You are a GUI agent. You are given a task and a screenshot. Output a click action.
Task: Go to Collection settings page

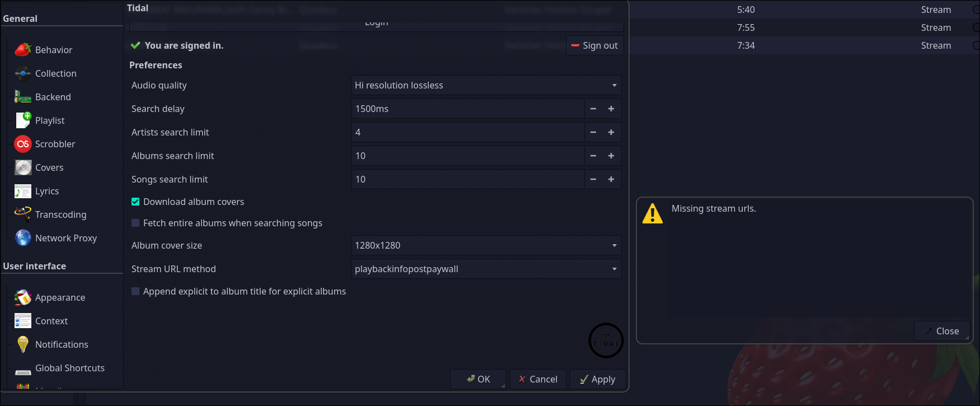click(x=56, y=73)
